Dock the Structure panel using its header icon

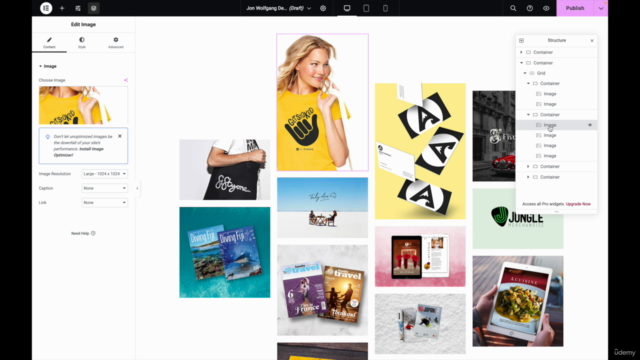tap(522, 40)
